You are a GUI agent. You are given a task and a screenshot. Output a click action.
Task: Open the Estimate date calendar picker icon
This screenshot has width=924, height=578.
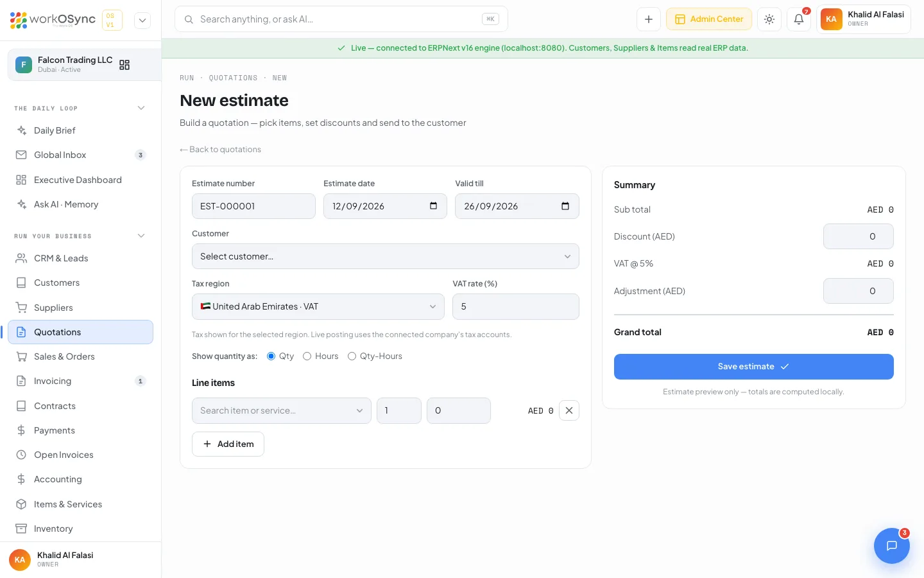(x=433, y=206)
